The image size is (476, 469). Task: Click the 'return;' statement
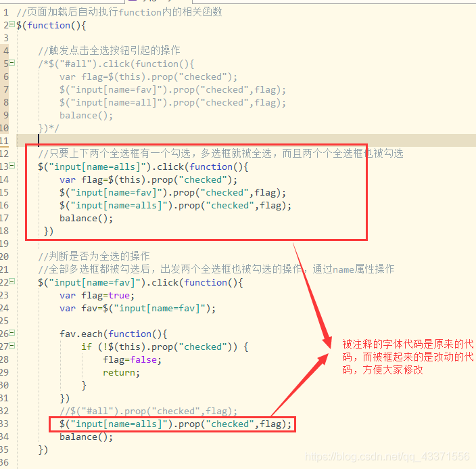[x=122, y=373]
